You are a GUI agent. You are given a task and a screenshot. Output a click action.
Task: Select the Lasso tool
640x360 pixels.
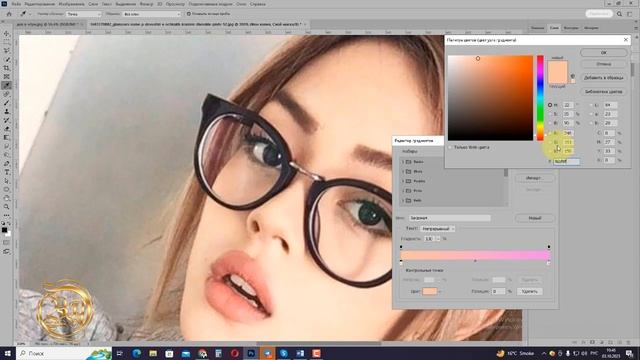(7, 51)
